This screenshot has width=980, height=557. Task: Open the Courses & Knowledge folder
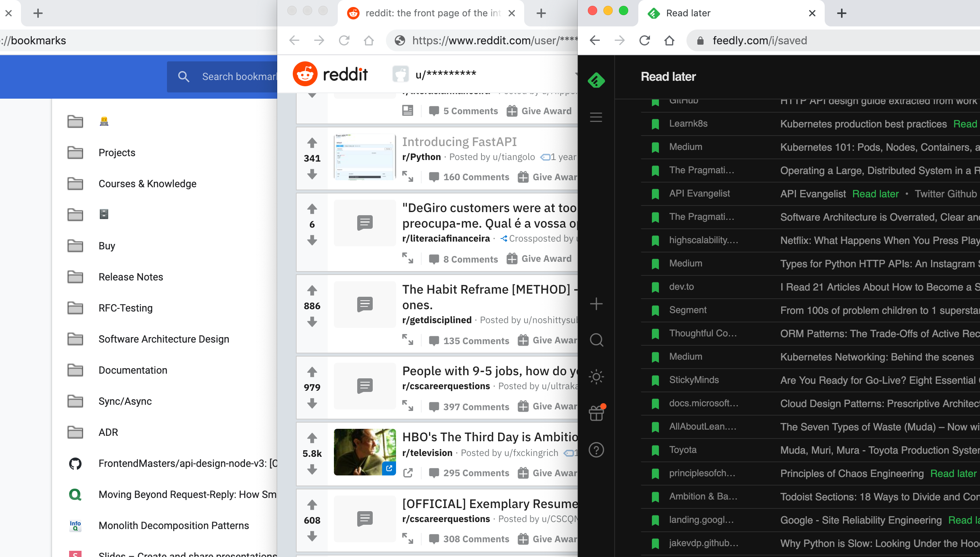[x=148, y=184]
